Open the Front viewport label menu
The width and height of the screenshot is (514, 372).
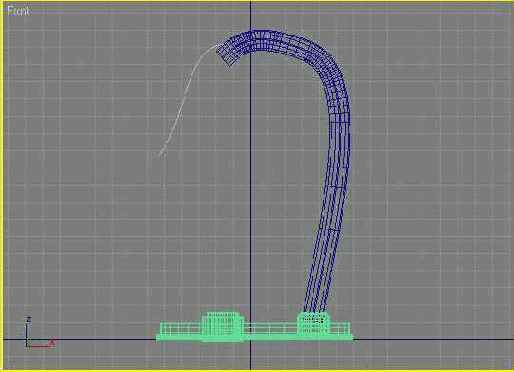pyautogui.click(x=18, y=11)
